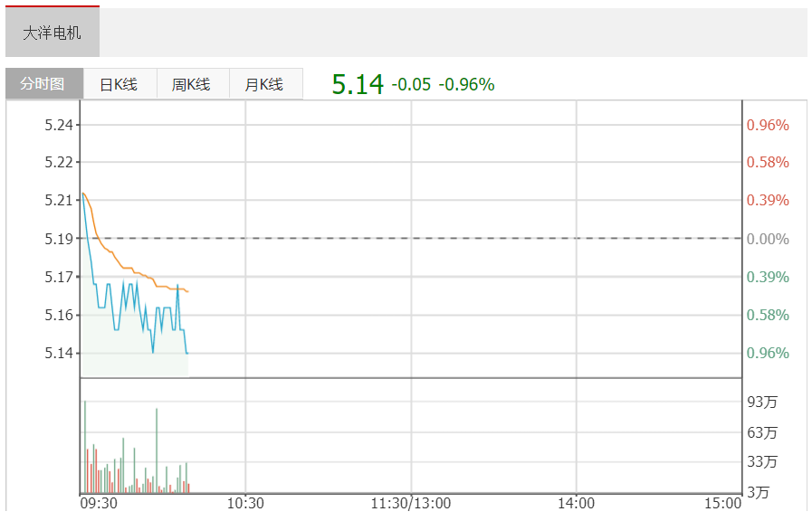Click the 11:30/13:00 time label
The height and width of the screenshot is (521, 812).
411,503
